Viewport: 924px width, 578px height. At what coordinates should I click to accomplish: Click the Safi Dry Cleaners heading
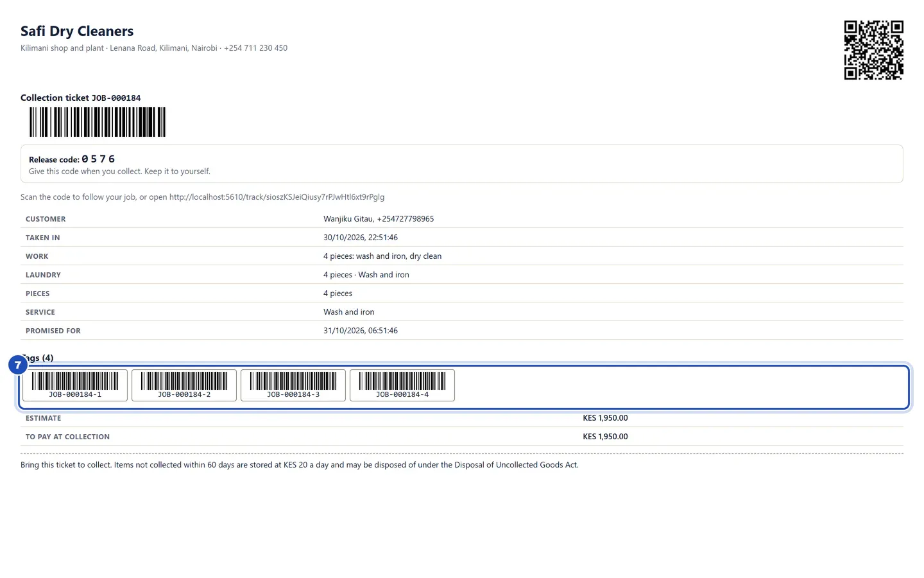point(77,31)
